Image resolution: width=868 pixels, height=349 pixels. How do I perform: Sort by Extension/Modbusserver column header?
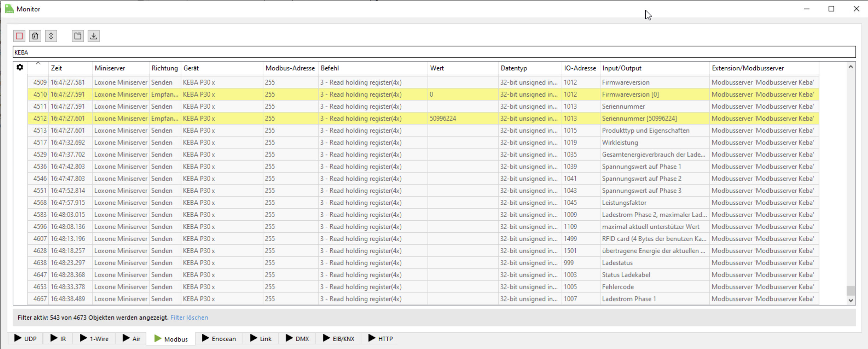pyautogui.click(x=764, y=68)
